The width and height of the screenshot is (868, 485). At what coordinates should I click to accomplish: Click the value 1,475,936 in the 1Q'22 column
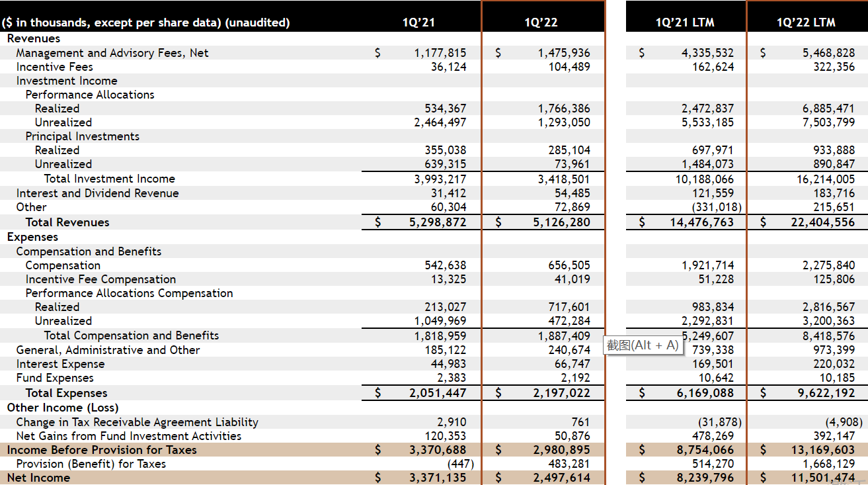point(564,53)
